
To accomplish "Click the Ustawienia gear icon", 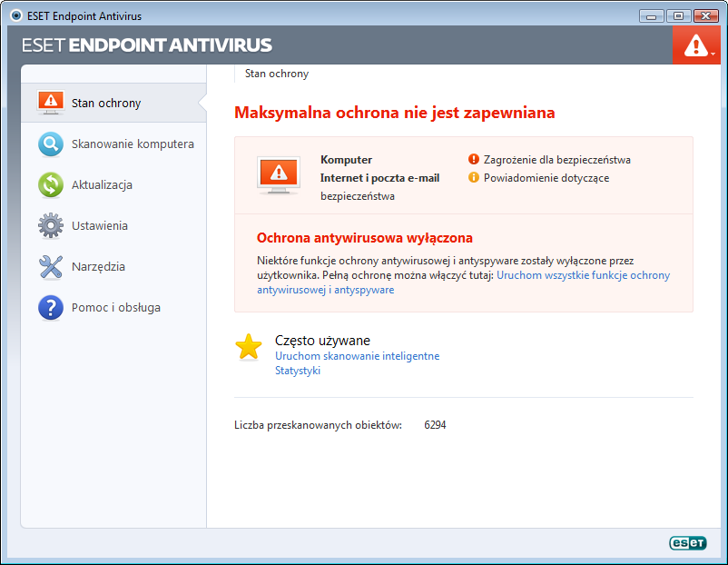I will point(51,226).
